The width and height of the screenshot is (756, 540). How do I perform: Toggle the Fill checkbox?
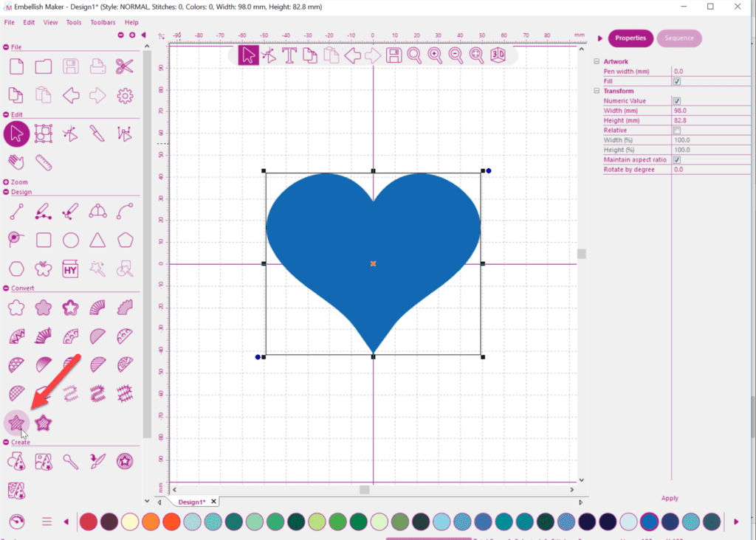coord(677,81)
